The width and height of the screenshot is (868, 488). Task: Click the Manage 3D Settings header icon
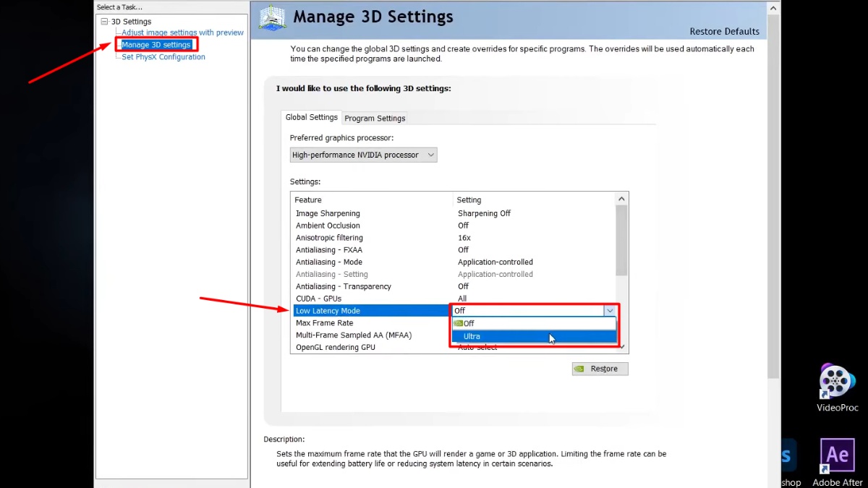point(272,18)
